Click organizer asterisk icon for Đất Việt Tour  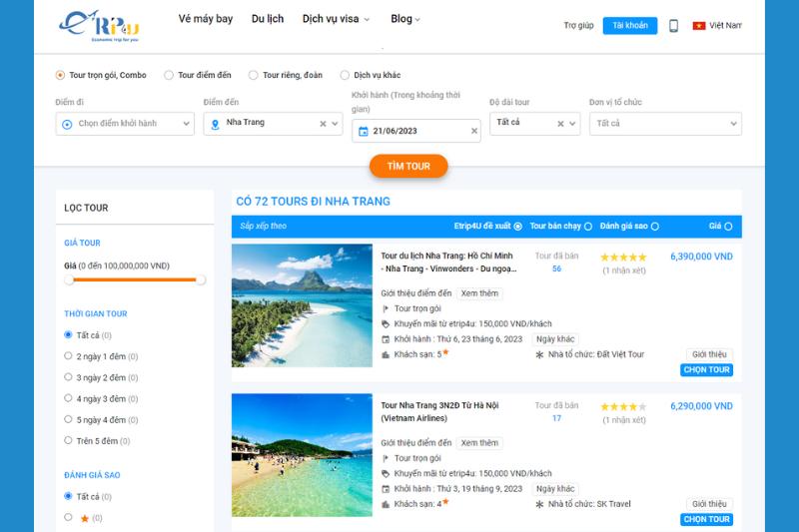click(x=539, y=354)
